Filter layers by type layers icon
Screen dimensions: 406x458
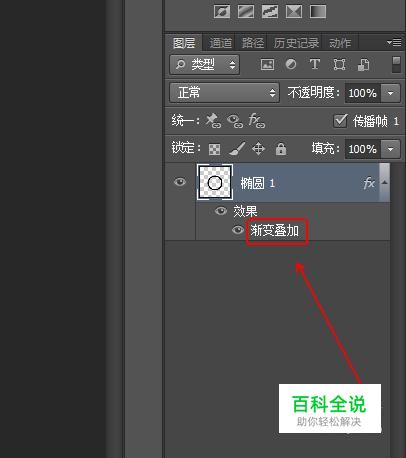click(315, 64)
